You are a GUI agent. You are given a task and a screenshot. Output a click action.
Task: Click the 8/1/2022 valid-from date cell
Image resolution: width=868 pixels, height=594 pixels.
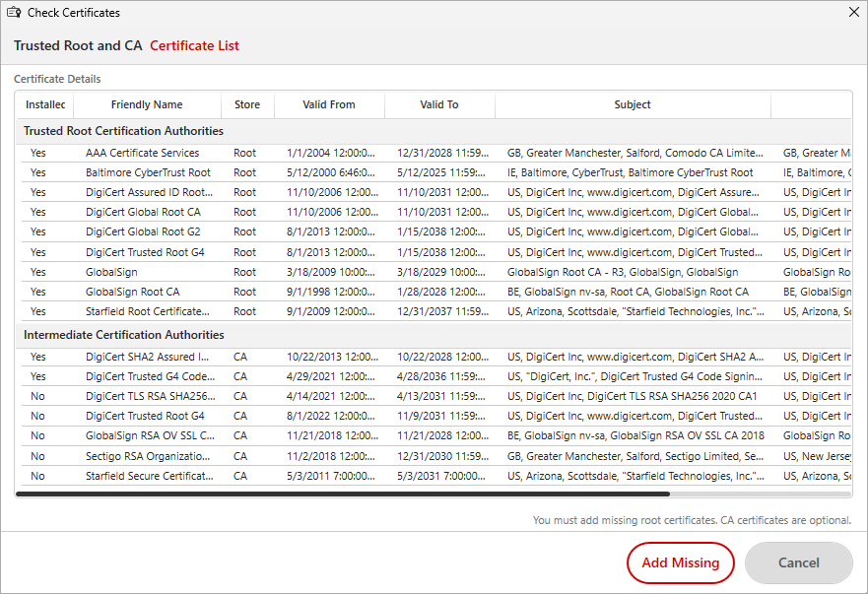point(330,417)
